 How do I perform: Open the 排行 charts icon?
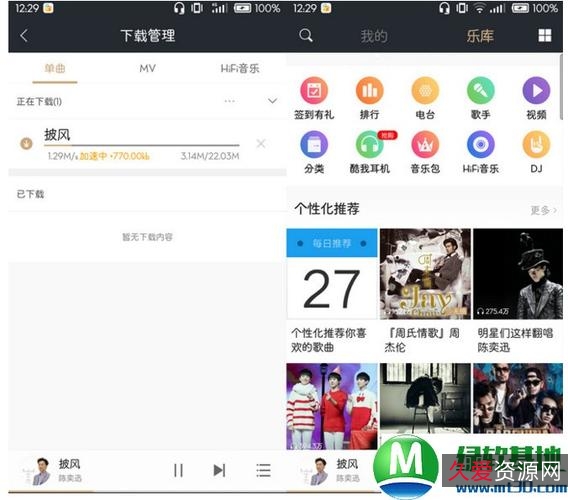[x=369, y=91]
